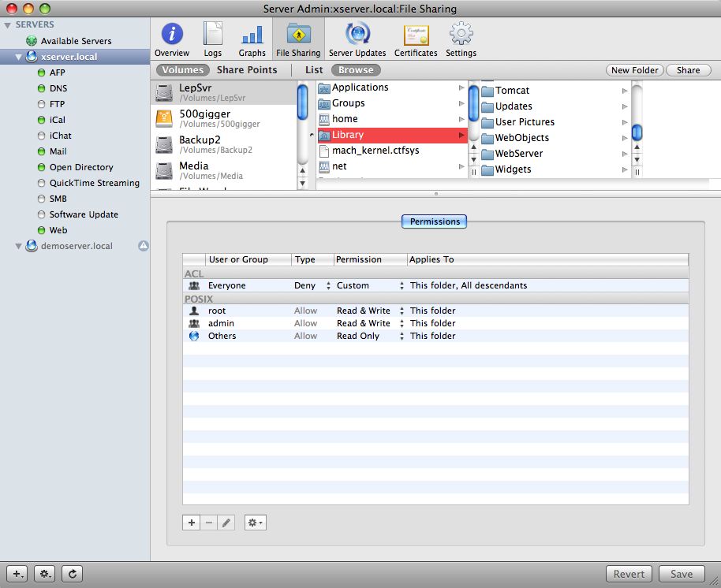
Task: Open the bottom-left gear action button
Action: click(x=45, y=574)
